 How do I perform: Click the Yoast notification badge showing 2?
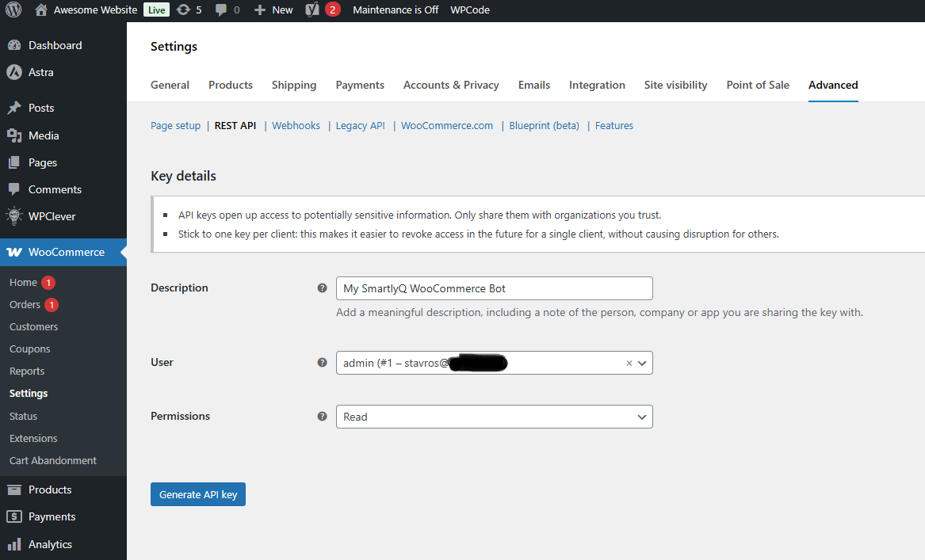click(x=333, y=10)
